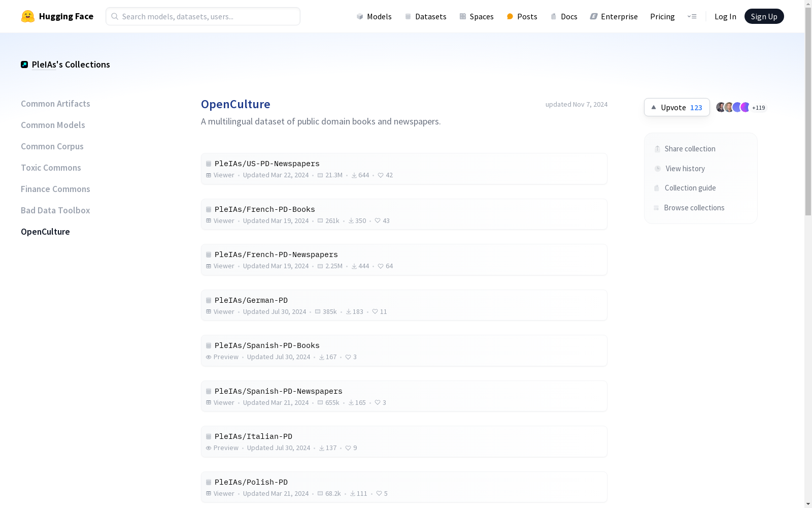This screenshot has height=508, width=812.
Task: Open the Models page
Action: pyautogui.click(x=374, y=16)
